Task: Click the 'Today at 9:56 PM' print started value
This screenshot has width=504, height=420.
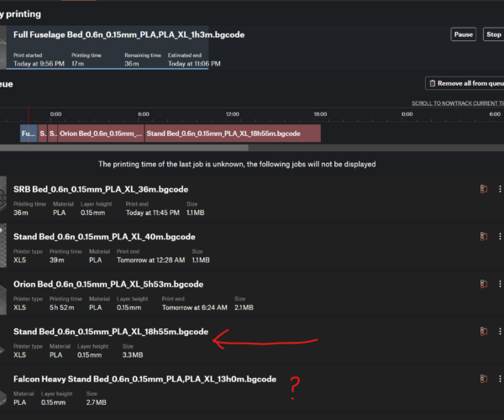Action: click(39, 64)
